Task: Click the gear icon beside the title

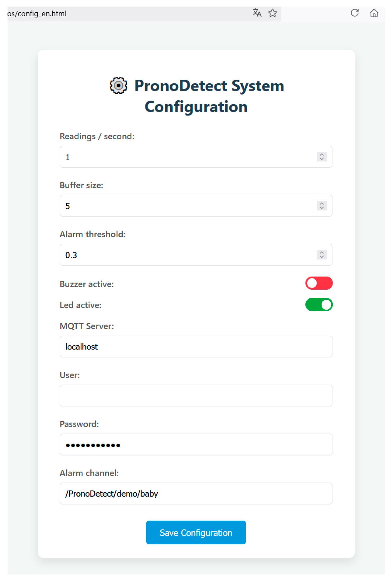Action: pos(118,86)
